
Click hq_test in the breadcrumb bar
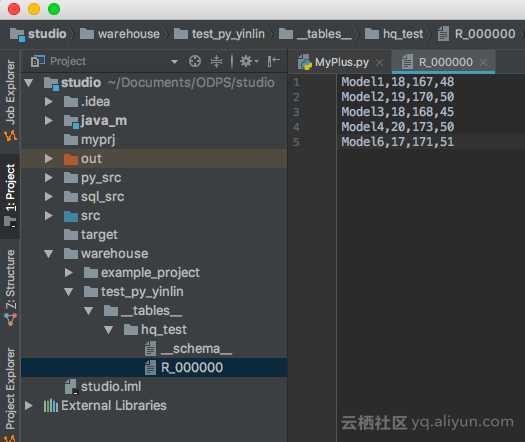394,34
